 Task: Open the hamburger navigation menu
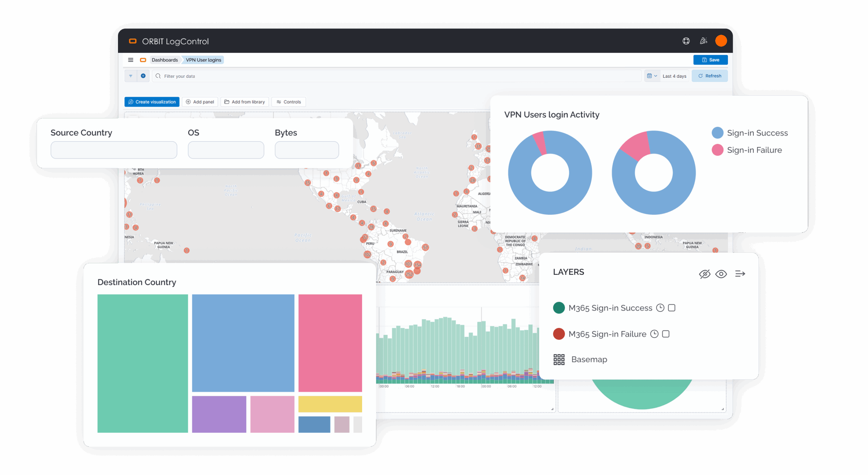pos(131,60)
